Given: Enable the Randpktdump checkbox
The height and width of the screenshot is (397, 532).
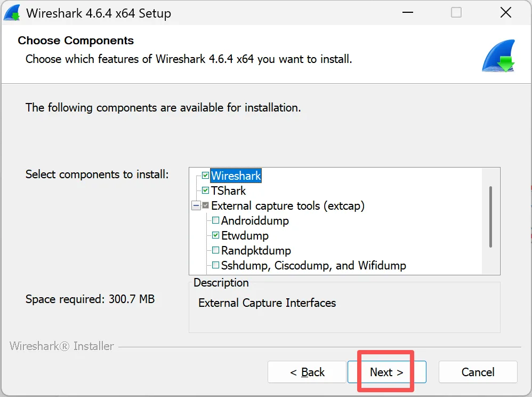Looking at the screenshot, I should [216, 250].
